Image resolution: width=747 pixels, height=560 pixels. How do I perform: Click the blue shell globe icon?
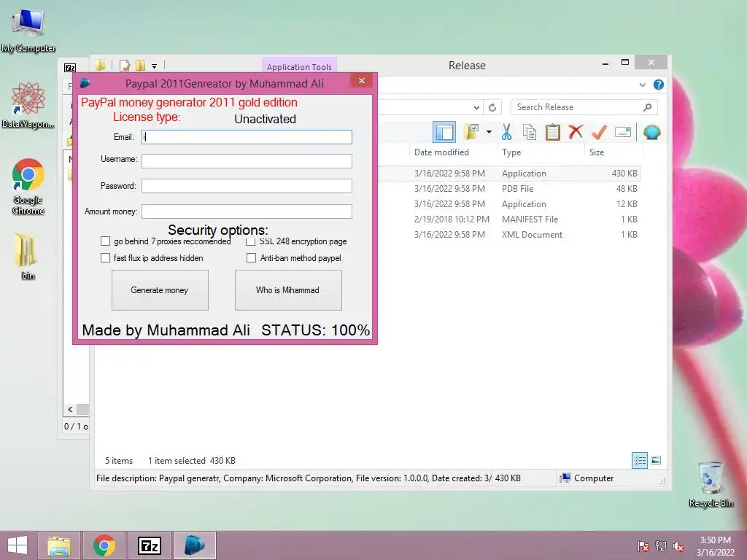click(651, 132)
